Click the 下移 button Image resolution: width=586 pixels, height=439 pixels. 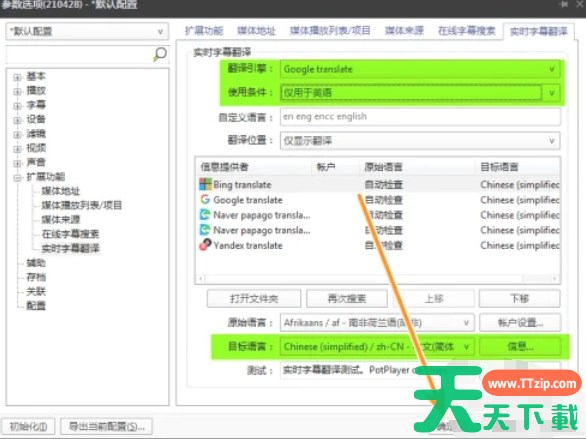520,299
